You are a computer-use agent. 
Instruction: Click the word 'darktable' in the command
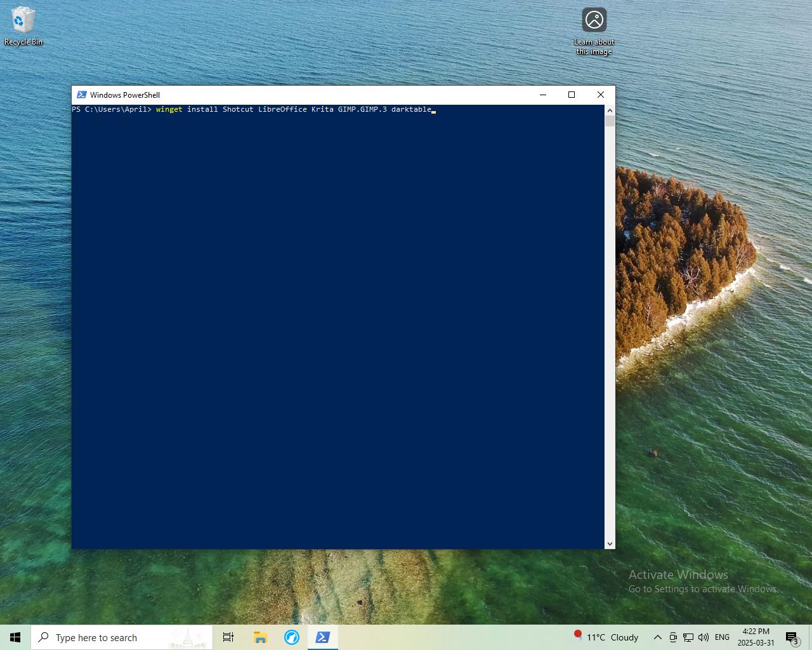click(x=411, y=109)
